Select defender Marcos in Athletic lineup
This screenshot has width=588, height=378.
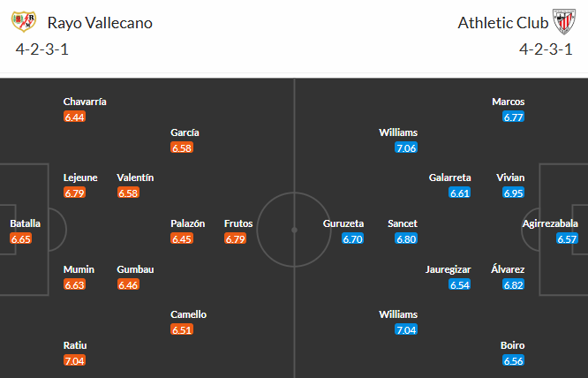tap(509, 102)
